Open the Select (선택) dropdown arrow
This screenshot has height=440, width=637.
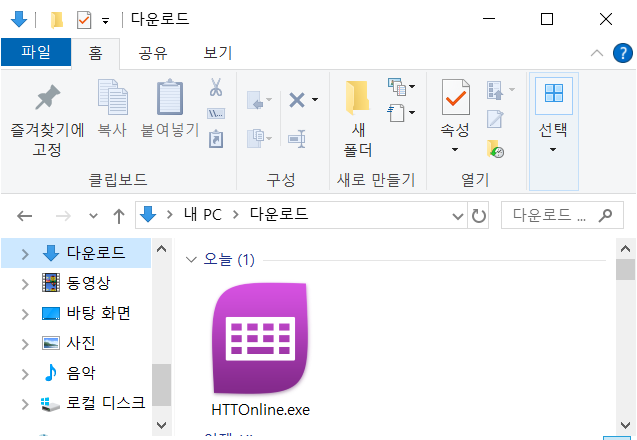tap(553, 150)
